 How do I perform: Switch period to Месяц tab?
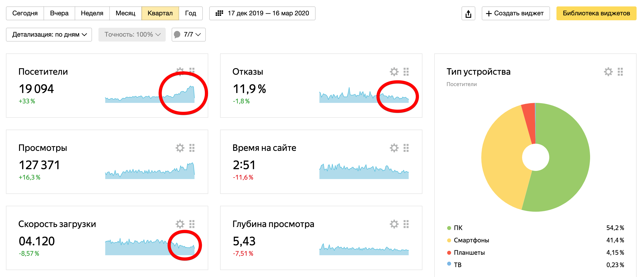125,13
